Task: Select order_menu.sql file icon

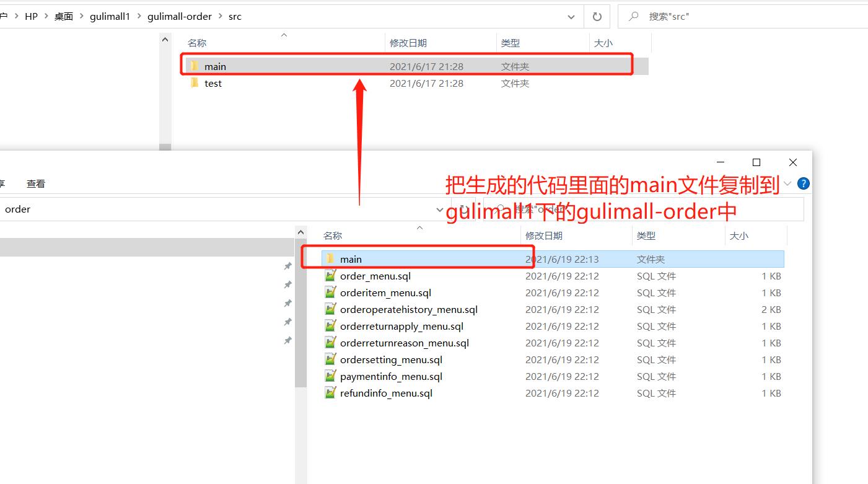Action: click(x=330, y=276)
